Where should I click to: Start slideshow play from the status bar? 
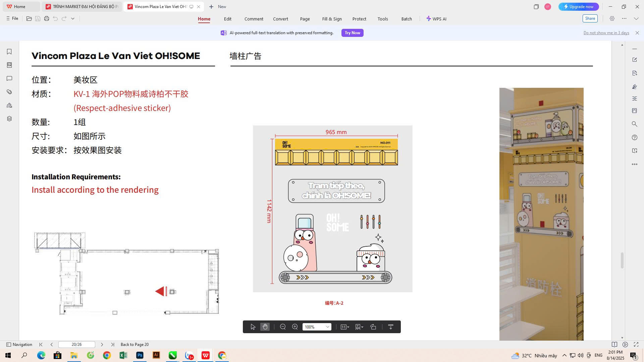coord(625,345)
